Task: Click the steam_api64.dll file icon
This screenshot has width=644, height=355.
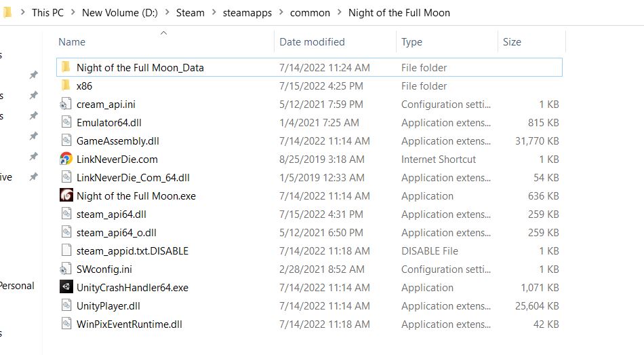Action: point(66,214)
